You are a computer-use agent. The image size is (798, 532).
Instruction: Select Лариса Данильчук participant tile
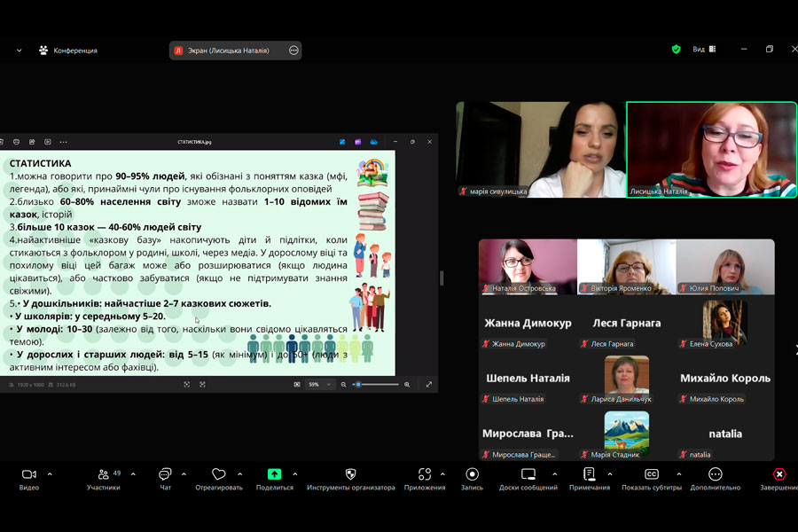pos(627,379)
